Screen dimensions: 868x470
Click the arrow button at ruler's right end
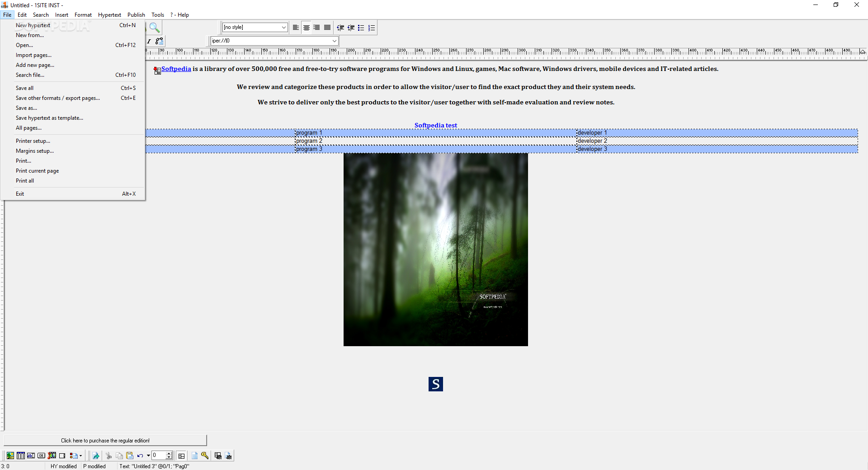tap(863, 52)
